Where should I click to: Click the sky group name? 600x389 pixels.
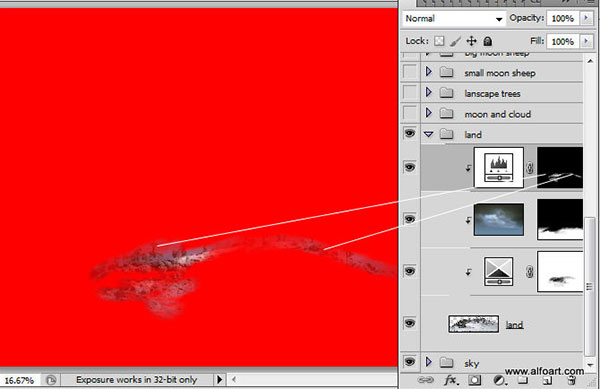(471, 363)
